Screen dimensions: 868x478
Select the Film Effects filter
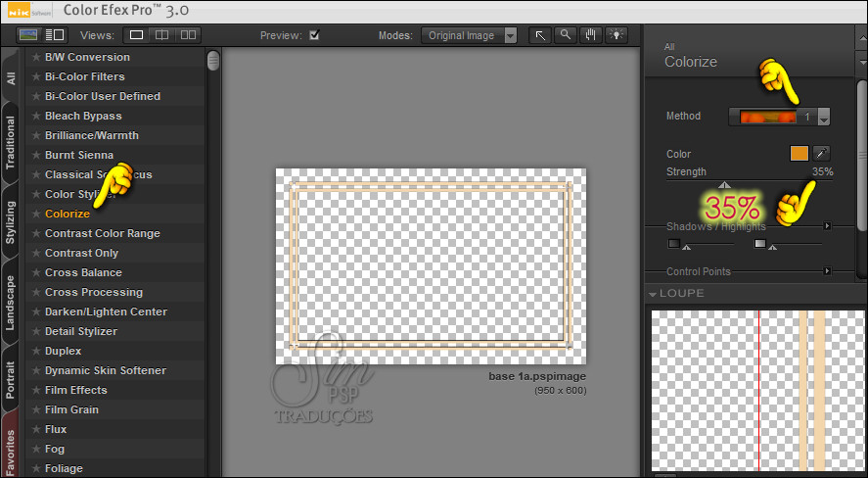pyautogui.click(x=75, y=390)
